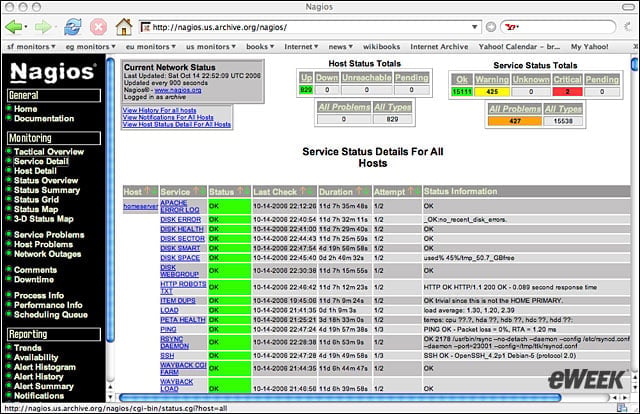Open Tactical Overview in the sidebar
Viewport: 640px width, 414px height.
pyautogui.click(x=49, y=151)
